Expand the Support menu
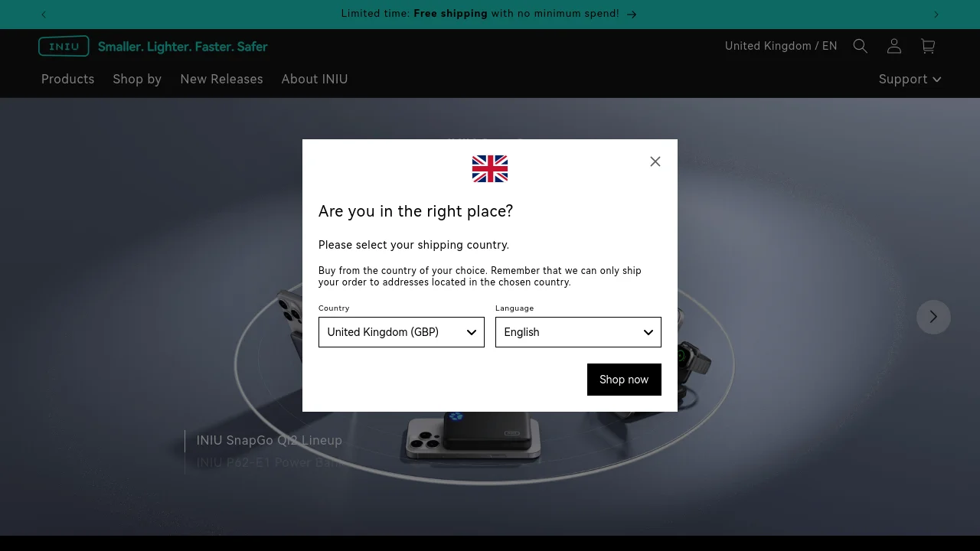The width and height of the screenshot is (980, 551). point(910,79)
